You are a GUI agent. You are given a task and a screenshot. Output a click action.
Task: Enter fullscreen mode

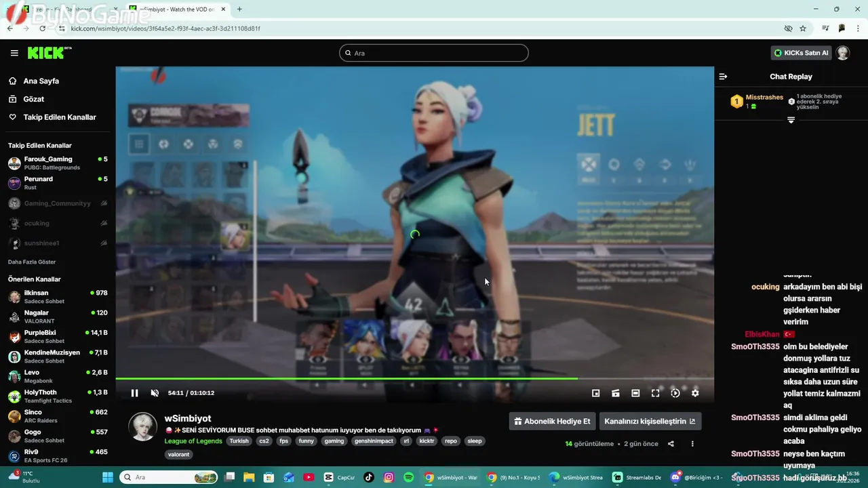(655, 393)
